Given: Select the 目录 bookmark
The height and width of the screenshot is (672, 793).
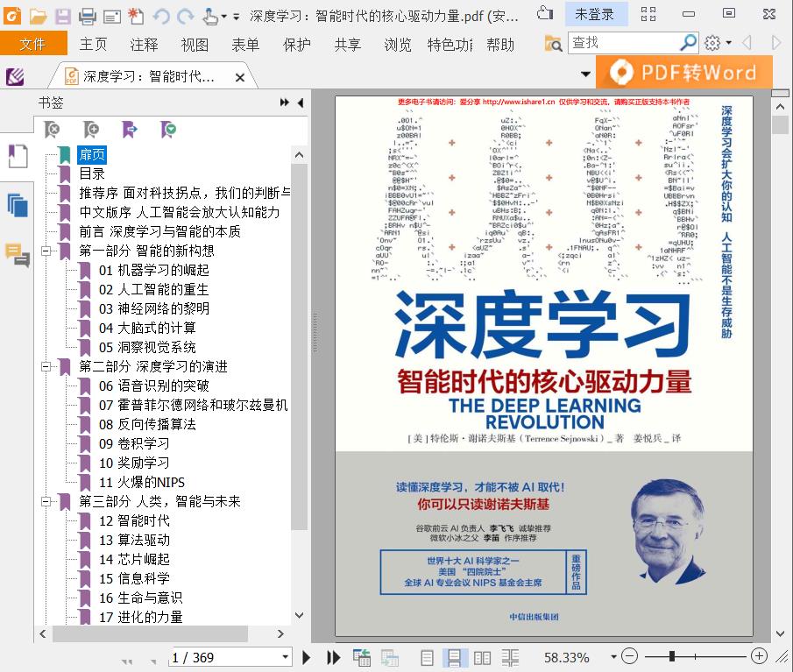Looking at the screenshot, I should 92,174.
